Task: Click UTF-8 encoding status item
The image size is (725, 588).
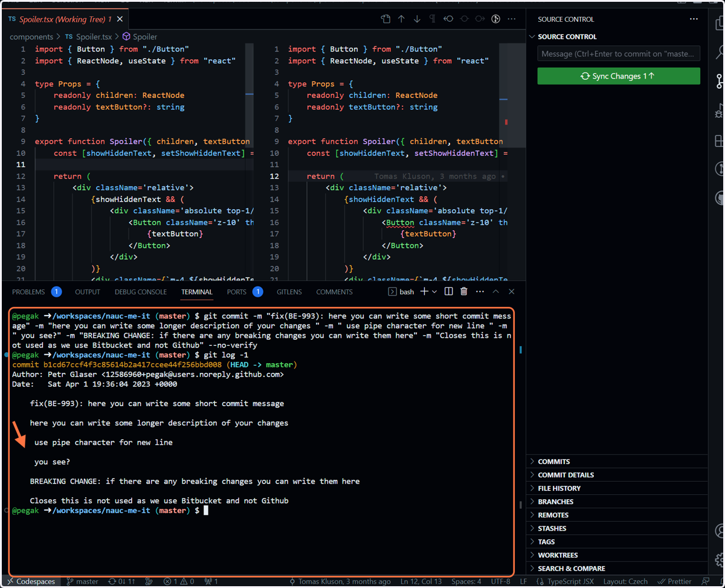Action: (x=500, y=582)
